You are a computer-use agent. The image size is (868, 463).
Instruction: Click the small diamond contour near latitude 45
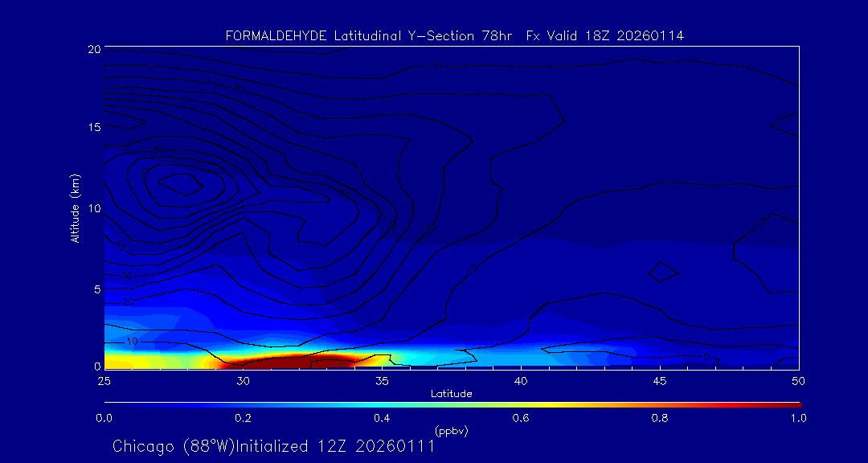[664, 272]
